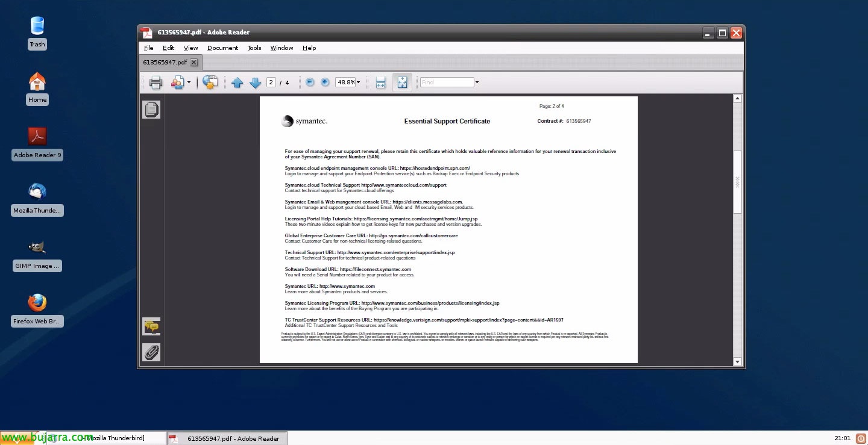The image size is (868, 445).
Task: Click the Symantec logo in the document
Action: [304, 122]
